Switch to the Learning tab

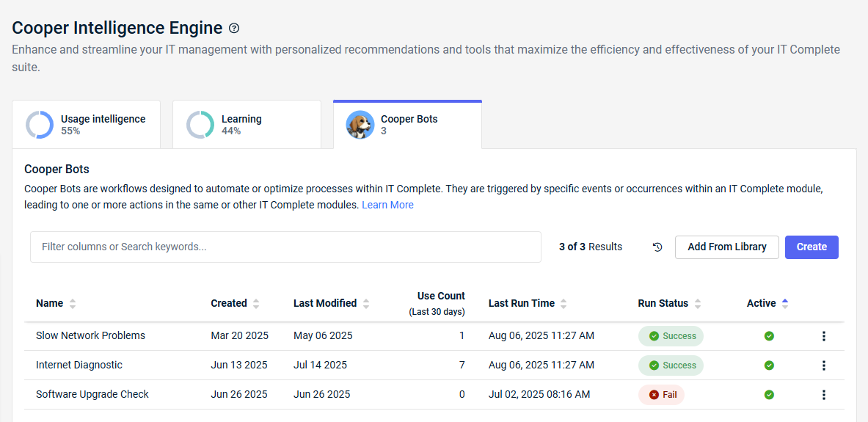(x=247, y=125)
